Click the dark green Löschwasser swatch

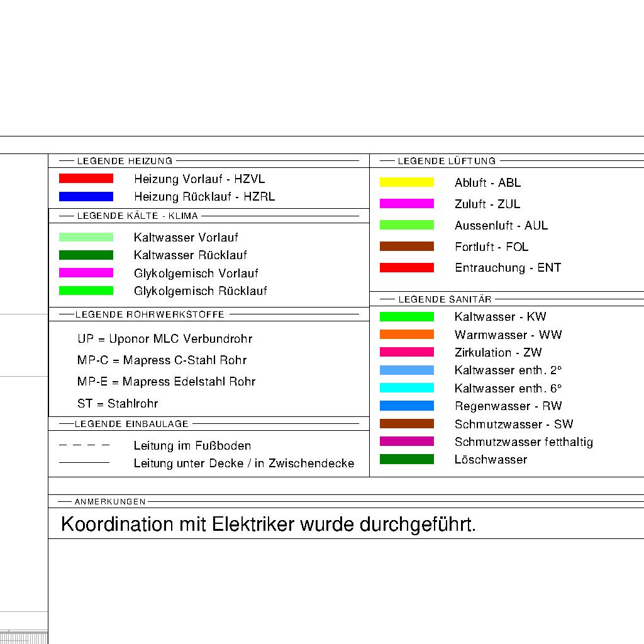click(x=406, y=460)
